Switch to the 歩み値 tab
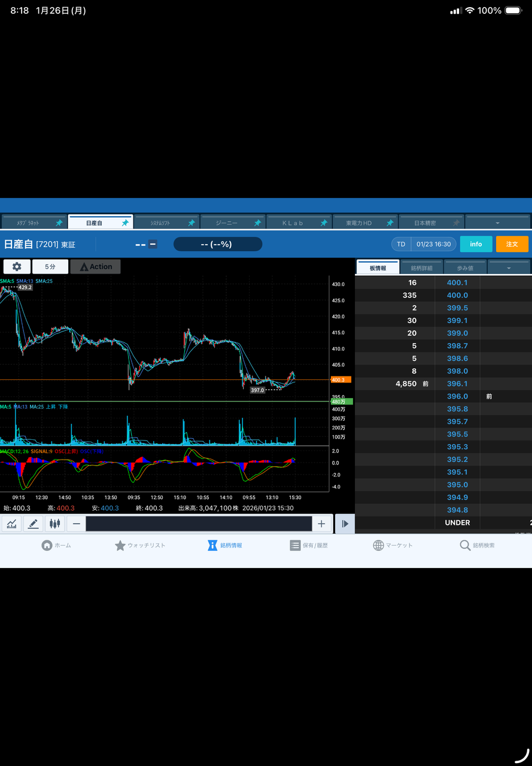The image size is (532, 766). tap(465, 268)
